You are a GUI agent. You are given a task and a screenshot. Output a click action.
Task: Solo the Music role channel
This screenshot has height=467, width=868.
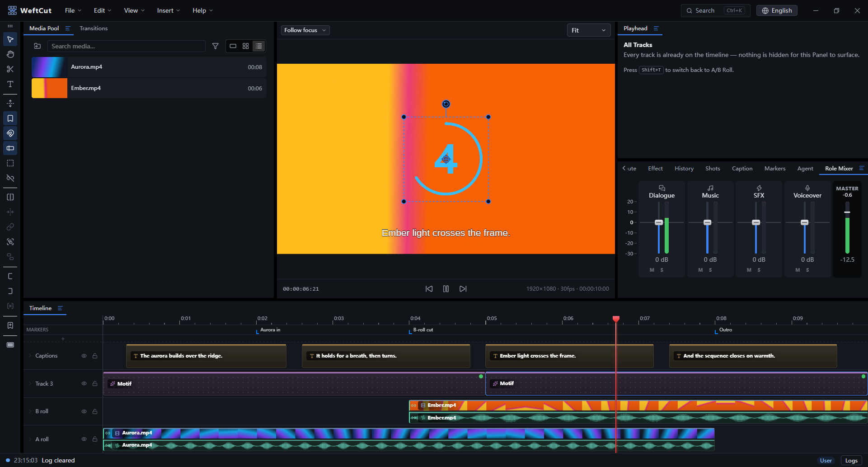pyautogui.click(x=710, y=270)
